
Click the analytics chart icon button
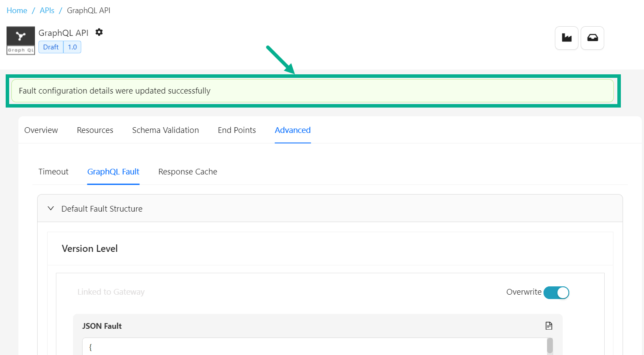pos(567,38)
